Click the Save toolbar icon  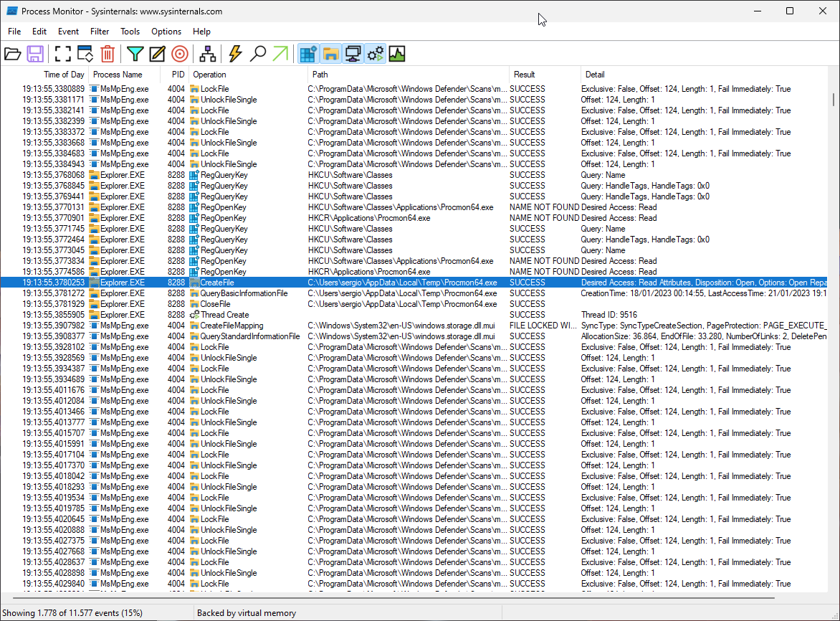coord(35,54)
